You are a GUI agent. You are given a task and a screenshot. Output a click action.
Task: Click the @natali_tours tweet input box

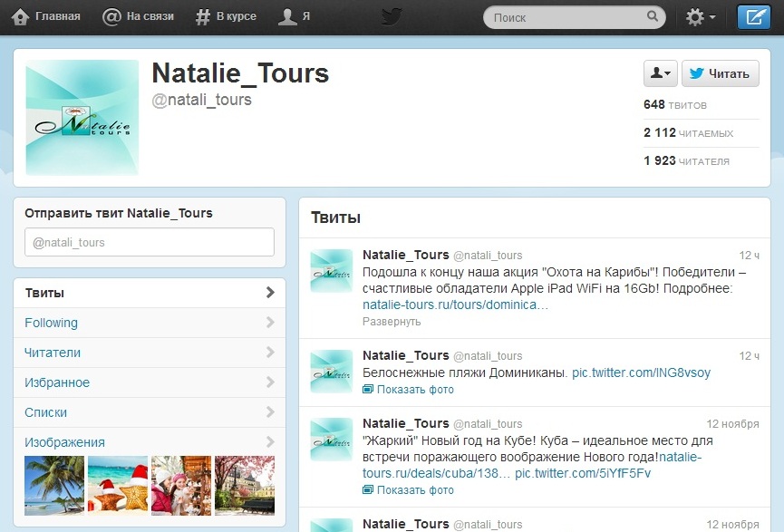tap(150, 242)
